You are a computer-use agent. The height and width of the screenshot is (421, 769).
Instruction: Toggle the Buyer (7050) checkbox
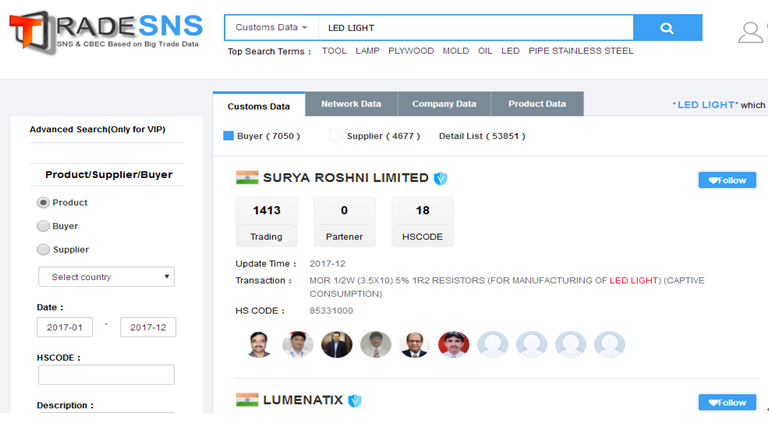[x=229, y=135]
